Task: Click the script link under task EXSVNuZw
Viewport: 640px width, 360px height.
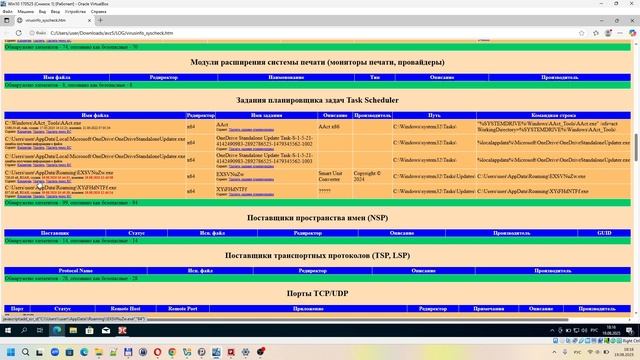Action: (x=251, y=179)
